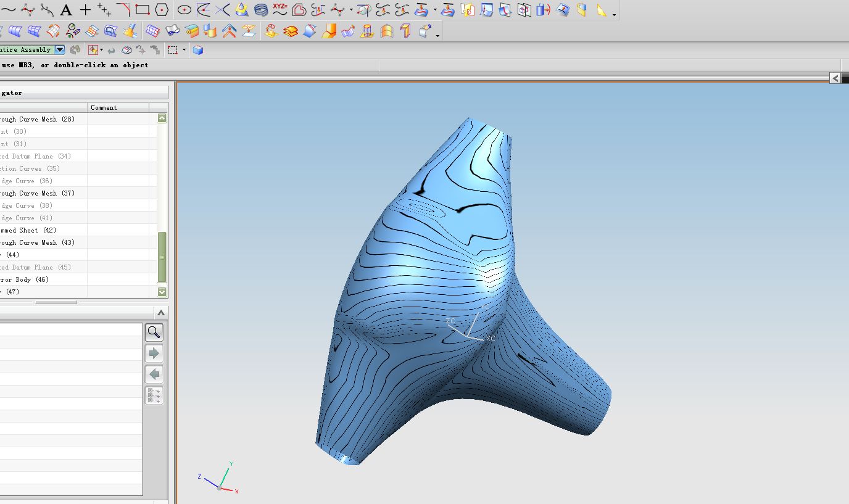The height and width of the screenshot is (504, 849).
Task: Select the Polygon curve tool
Action: tap(162, 10)
